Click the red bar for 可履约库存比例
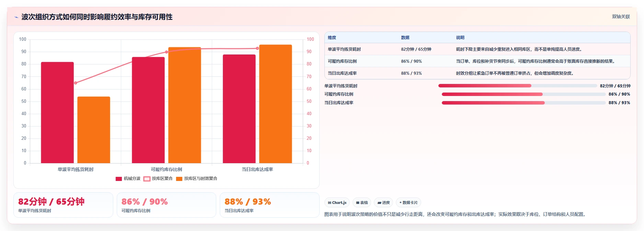Image resolution: width=644 pixels, height=231 pixels. [148, 110]
